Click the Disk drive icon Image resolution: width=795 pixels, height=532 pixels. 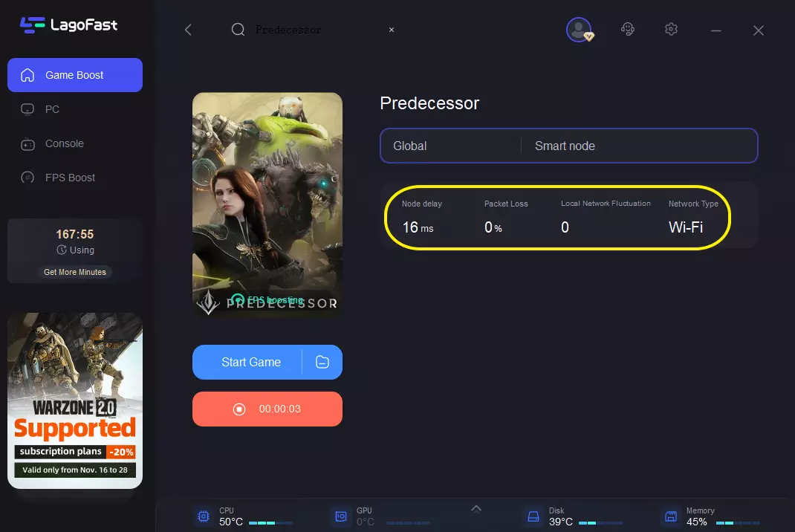pyautogui.click(x=533, y=516)
